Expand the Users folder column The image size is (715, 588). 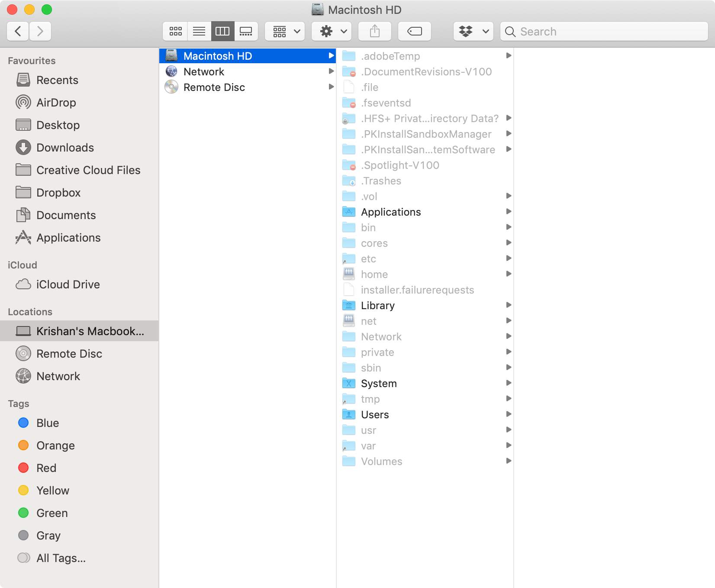[x=508, y=414]
